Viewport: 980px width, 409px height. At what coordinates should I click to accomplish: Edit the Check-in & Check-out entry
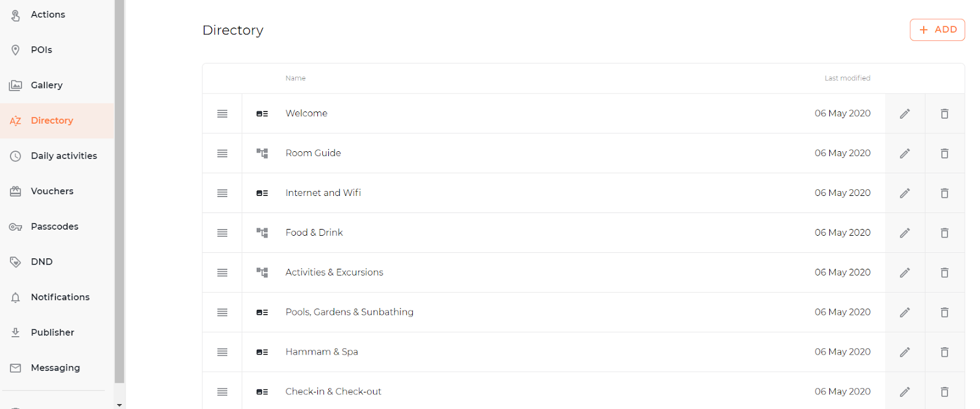[905, 392]
